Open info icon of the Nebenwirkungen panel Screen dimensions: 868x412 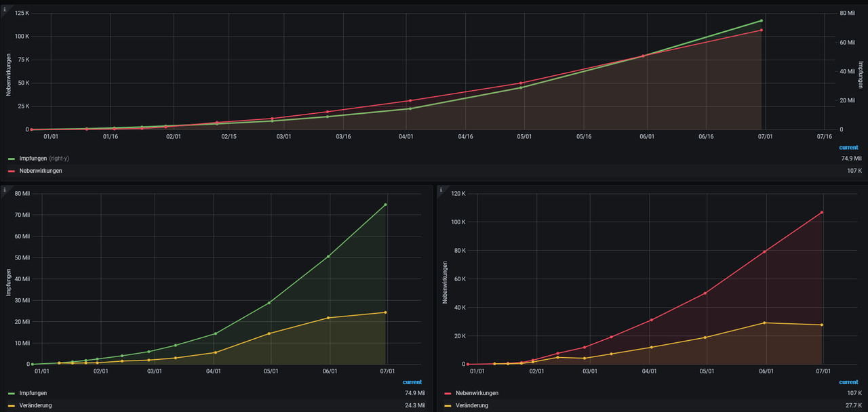click(441, 190)
